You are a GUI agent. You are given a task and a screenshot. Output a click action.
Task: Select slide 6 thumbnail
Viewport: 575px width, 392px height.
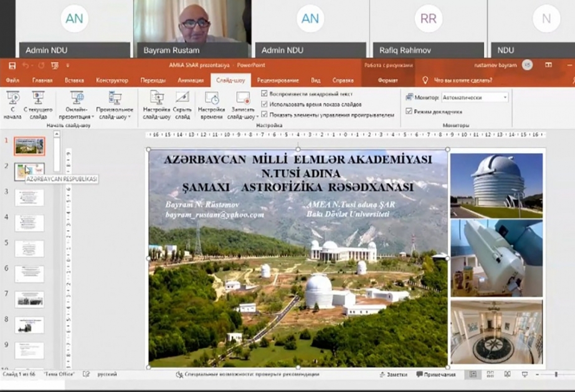29,274
